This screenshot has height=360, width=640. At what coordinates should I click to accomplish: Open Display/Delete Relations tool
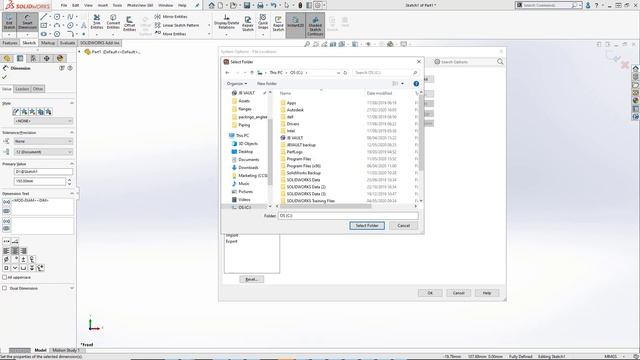[x=227, y=22]
